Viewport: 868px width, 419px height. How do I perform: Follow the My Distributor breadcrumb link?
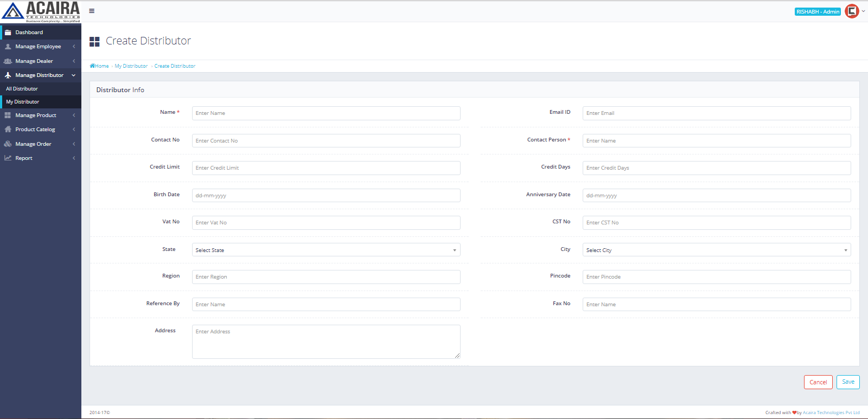[x=131, y=66]
